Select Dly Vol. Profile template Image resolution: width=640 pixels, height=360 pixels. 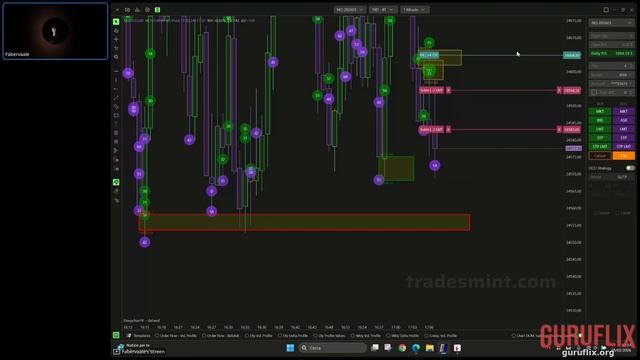258,336
